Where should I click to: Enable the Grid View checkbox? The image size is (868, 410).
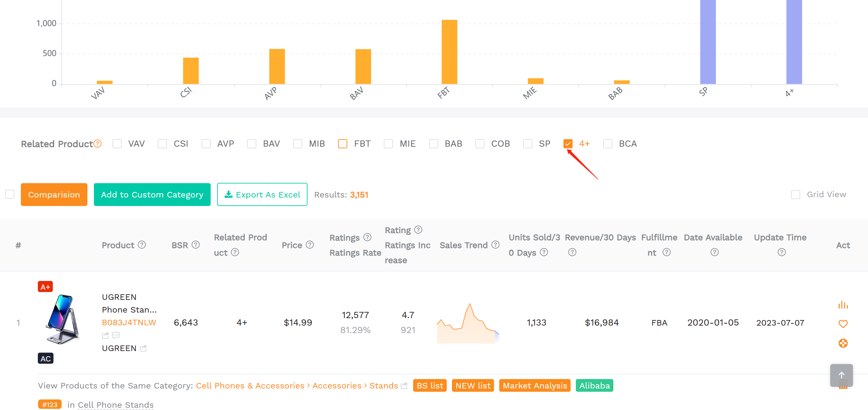coord(795,194)
